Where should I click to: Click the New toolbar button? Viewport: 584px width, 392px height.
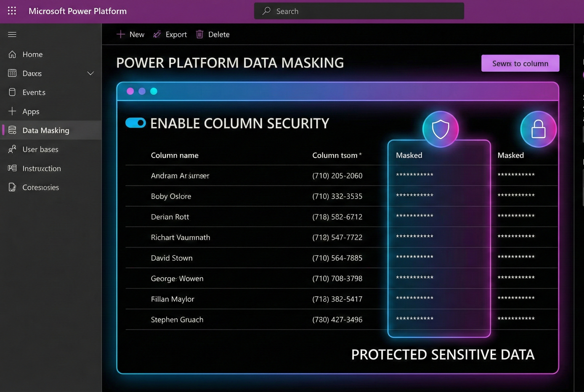point(131,34)
